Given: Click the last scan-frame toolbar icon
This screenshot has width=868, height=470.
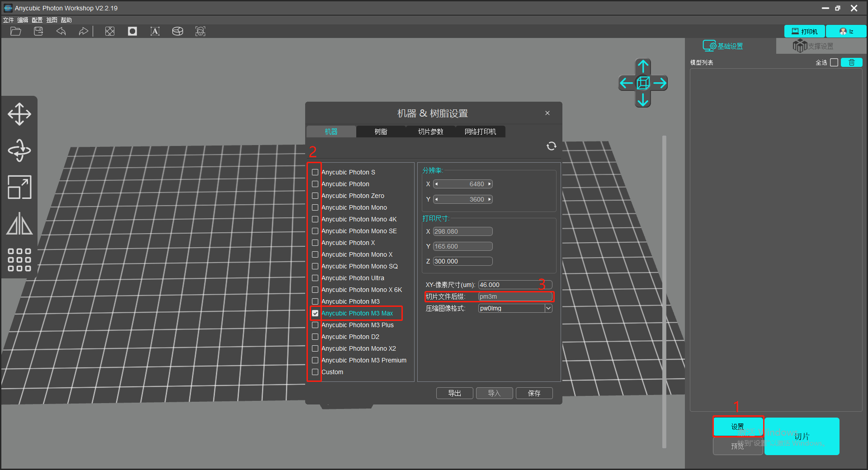Looking at the screenshot, I should (x=200, y=31).
